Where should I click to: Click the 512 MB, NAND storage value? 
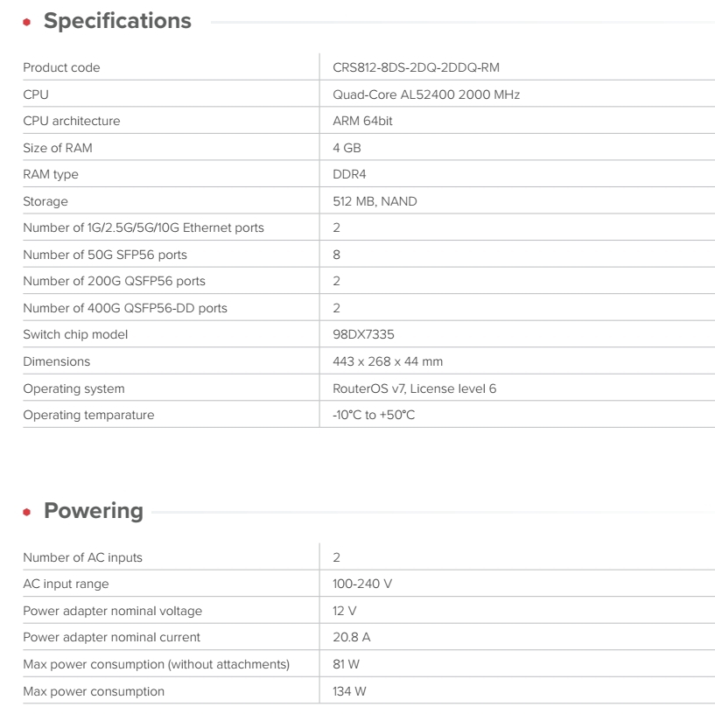coord(375,201)
